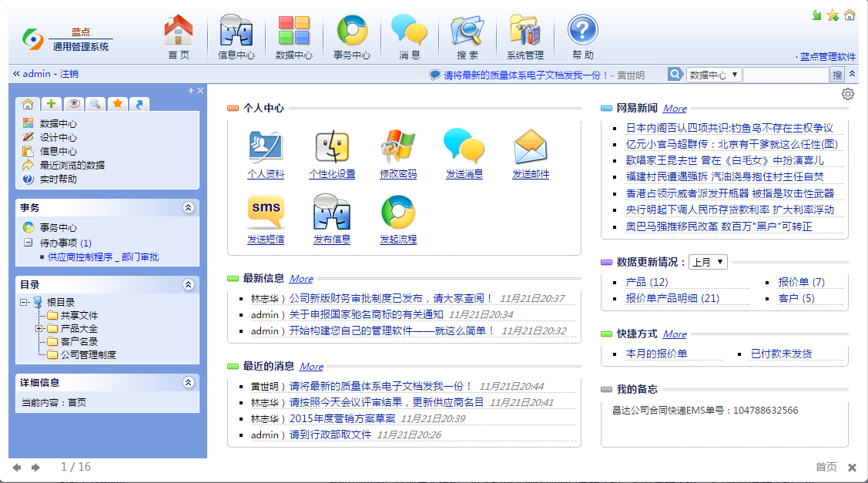868x483 pixels.
Task: Select the 事务中心 toolbar icon
Action: (351, 35)
